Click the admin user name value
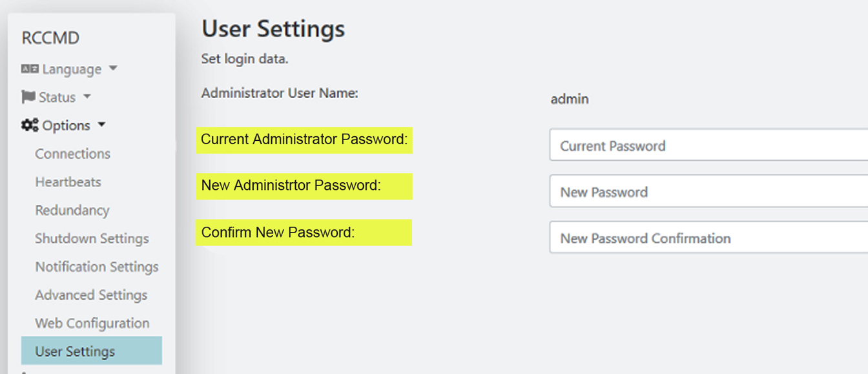 (569, 99)
